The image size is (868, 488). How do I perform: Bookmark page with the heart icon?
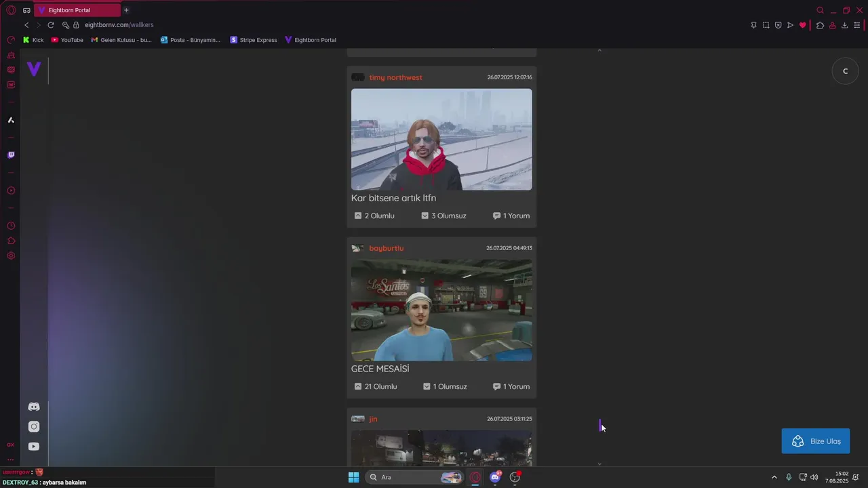pyautogui.click(x=803, y=25)
